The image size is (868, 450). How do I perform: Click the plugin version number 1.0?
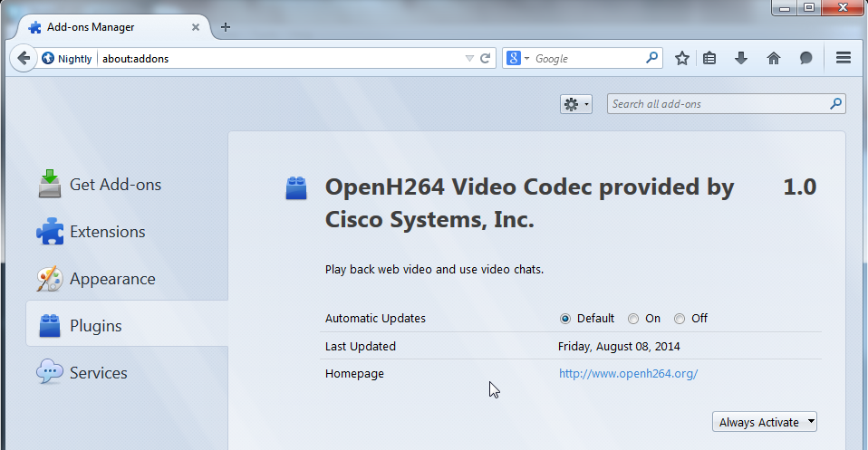pos(799,187)
